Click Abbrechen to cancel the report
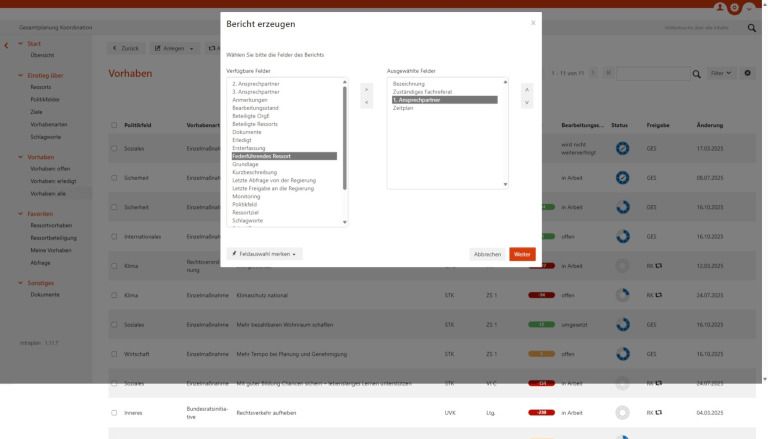This screenshot has width=768, height=439. tap(487, 254)
